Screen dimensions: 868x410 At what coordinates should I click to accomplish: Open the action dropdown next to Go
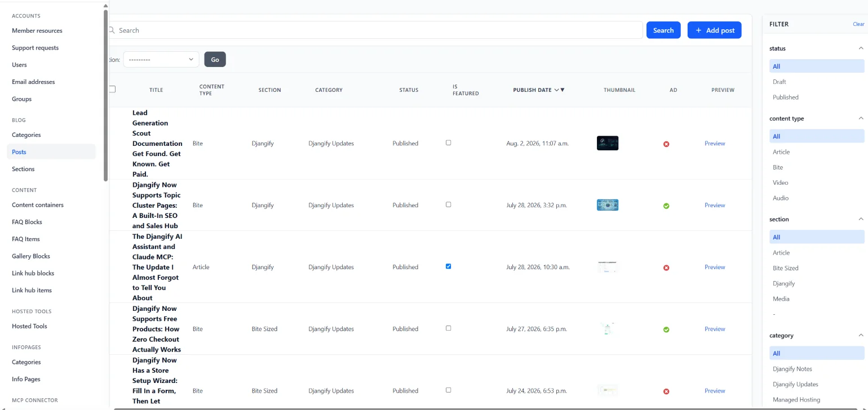(161, 59)
